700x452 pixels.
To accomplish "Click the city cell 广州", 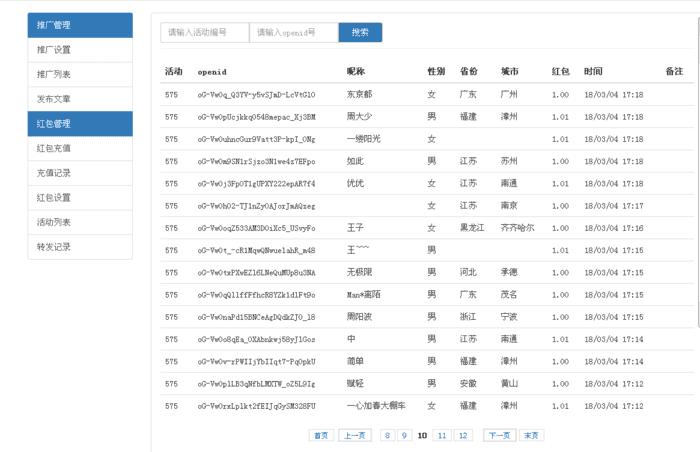I will pyautogui.click(x=509, y=95).
